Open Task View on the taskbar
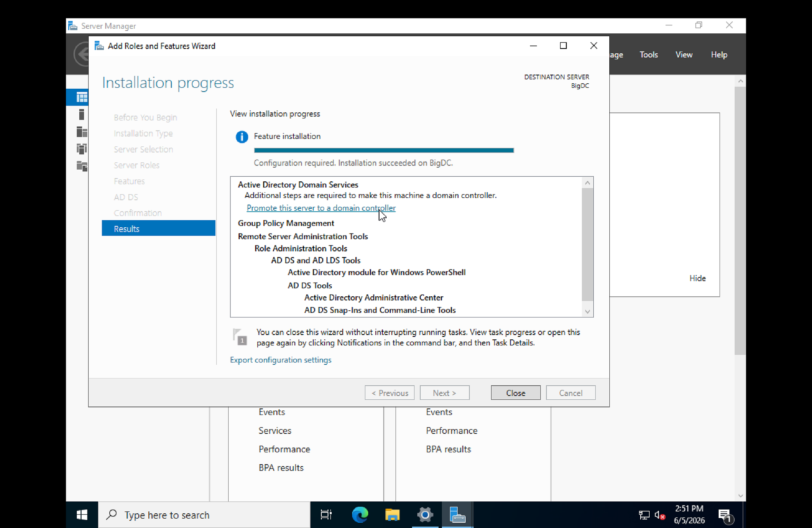 pos(326,514)
